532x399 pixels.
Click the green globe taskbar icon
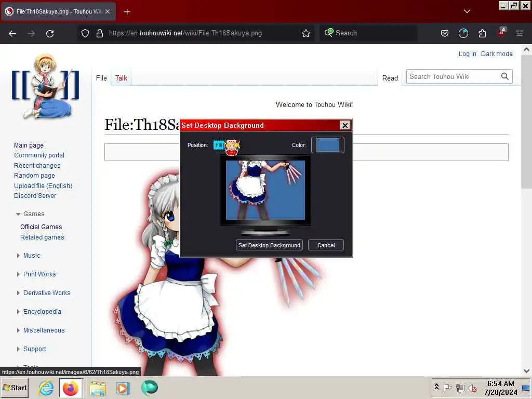click(x=149, y=388)
